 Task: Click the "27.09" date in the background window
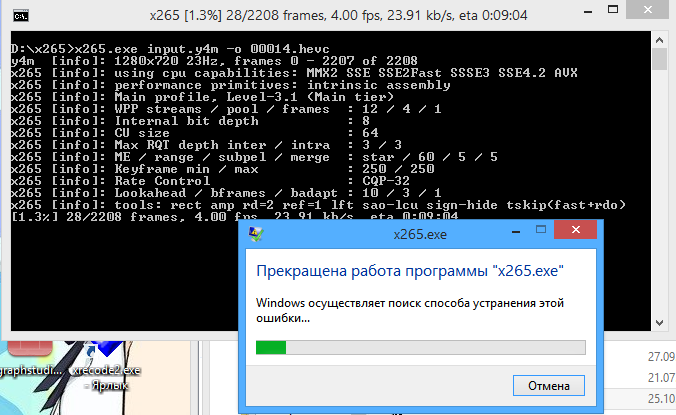point(661,356)
